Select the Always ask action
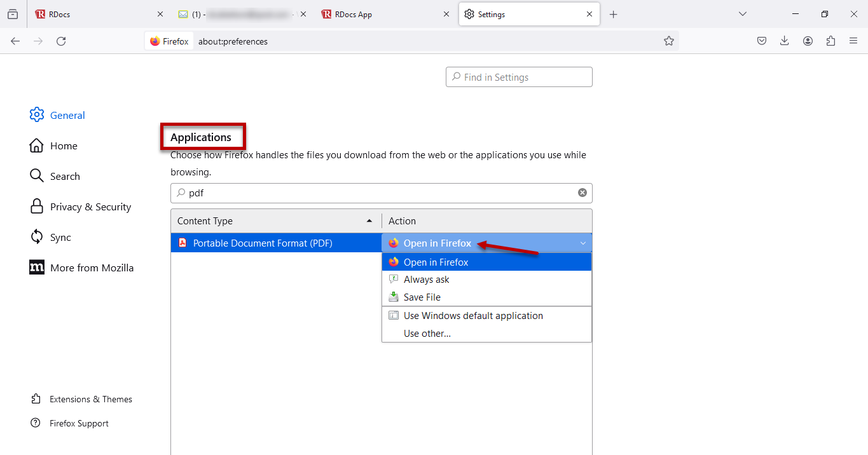This screenshot has height=455, width=868. [426, 279]
